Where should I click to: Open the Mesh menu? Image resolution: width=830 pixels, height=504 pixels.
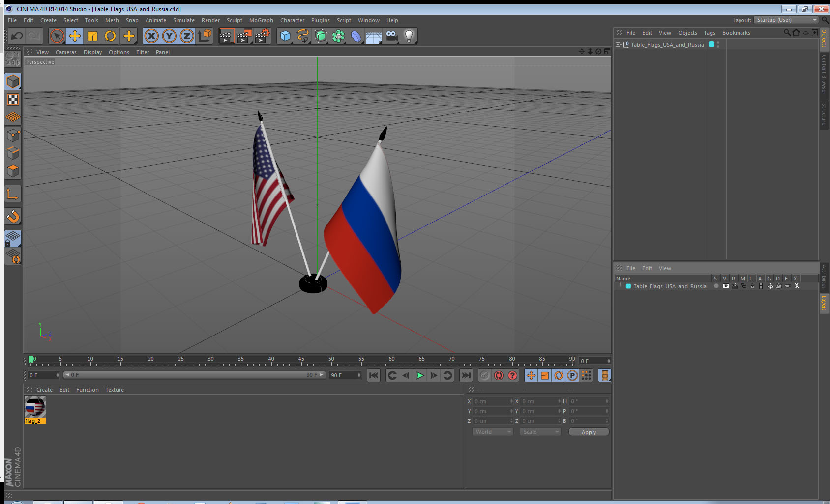point(112,20)
